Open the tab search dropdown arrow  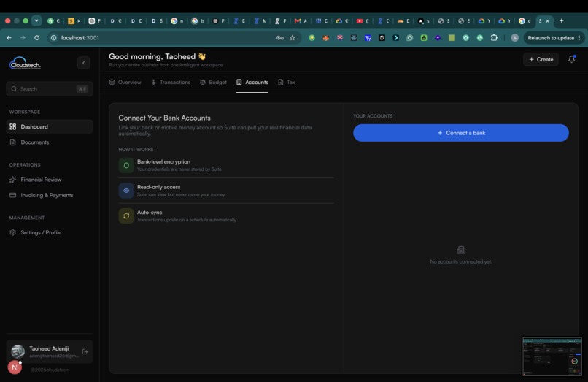click(x=36, y=20)
